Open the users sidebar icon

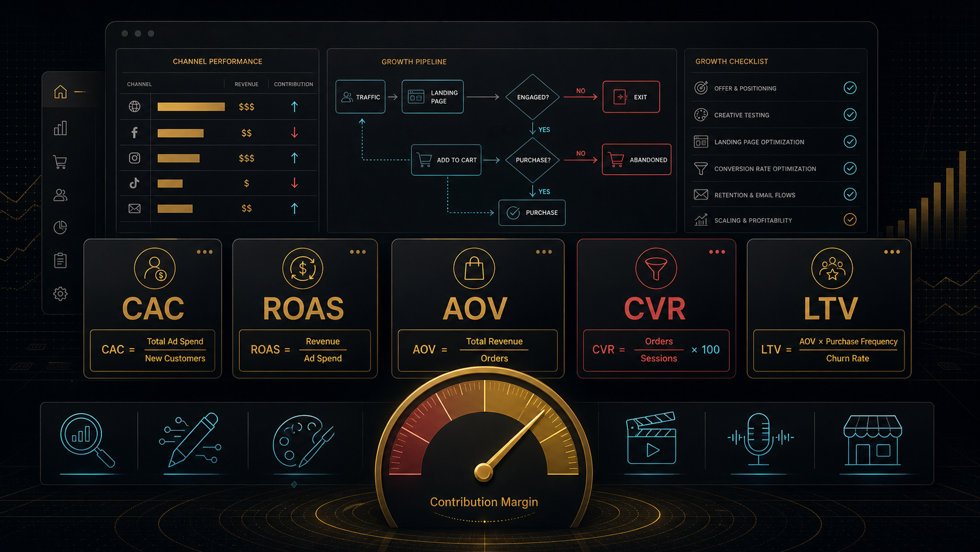tap(60, 195)
